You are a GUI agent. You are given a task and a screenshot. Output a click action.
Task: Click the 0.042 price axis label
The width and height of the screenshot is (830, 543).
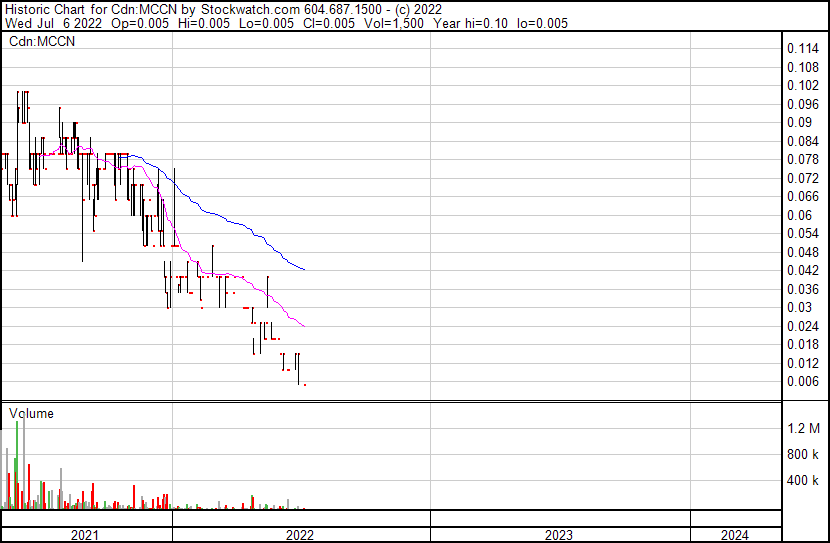point(803,270)
